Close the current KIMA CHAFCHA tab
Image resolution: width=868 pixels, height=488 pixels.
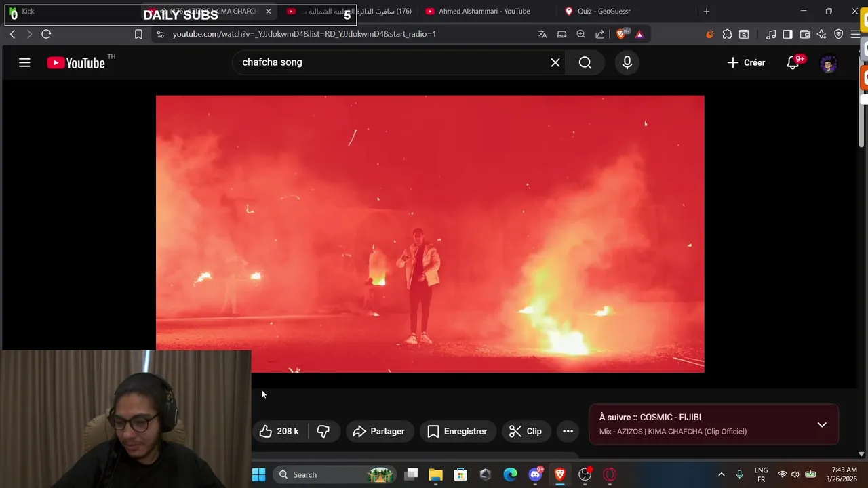tap(269, 12)
